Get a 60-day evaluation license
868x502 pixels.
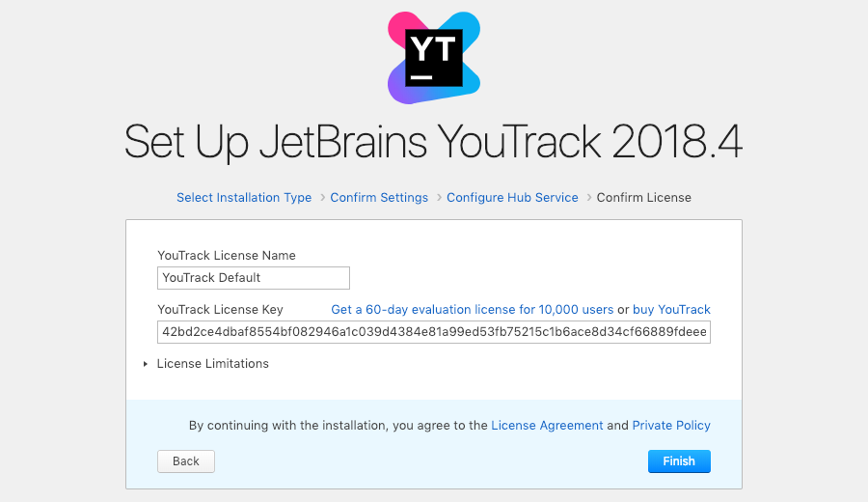(473, 310)
